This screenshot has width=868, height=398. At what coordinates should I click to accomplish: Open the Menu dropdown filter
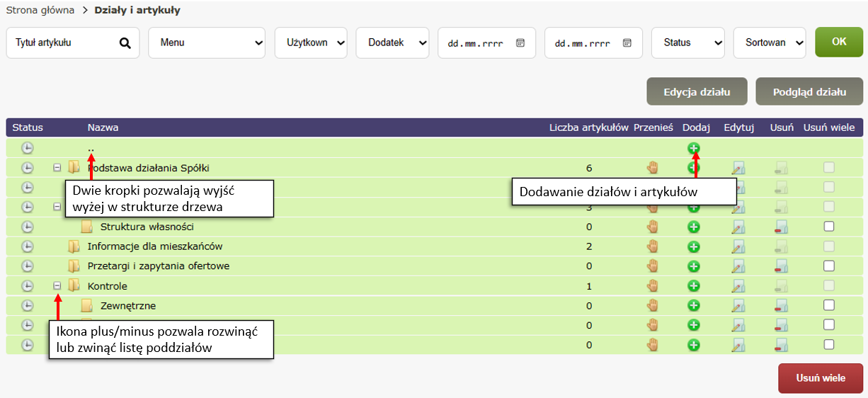[x=206, y=42]
